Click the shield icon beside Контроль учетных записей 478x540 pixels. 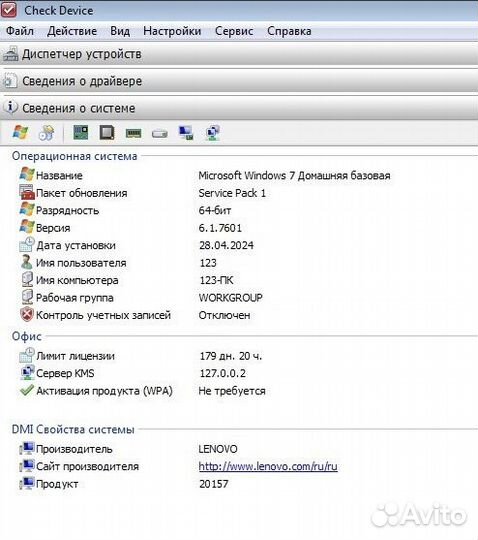[27, 314]
